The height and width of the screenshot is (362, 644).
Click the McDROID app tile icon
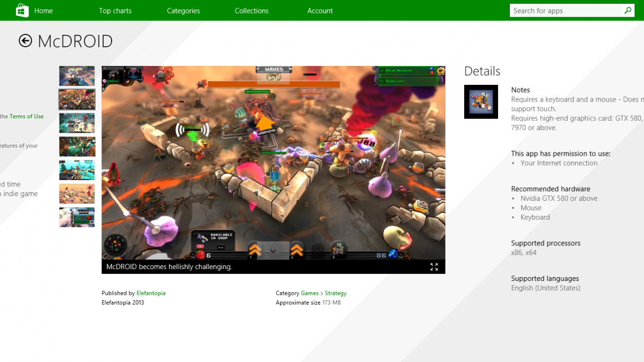pos(481,102)
